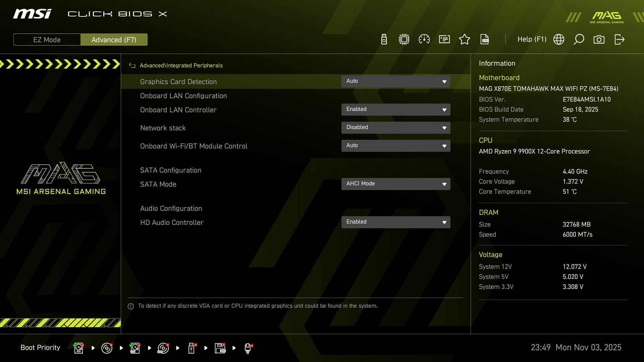The width and height of the screenshot is (644, 362).
Task: Click the Favorites star icon
Action: click(x=465, y=39)
